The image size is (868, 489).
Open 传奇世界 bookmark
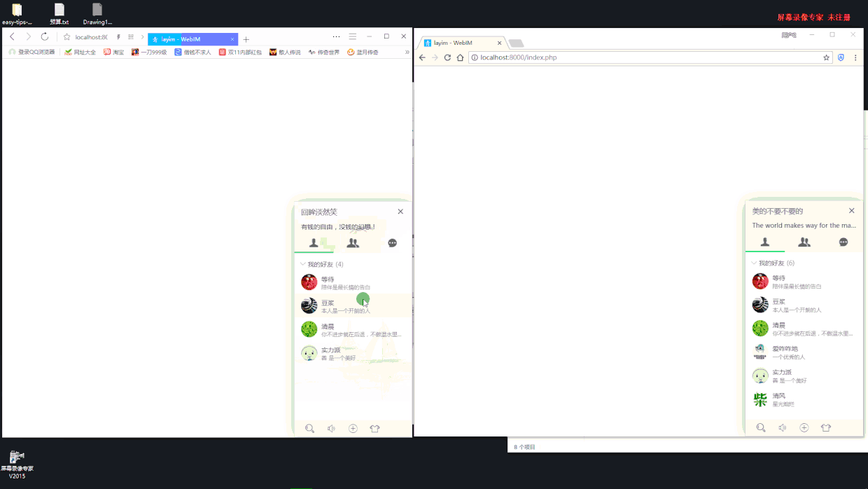pos(323,53)
